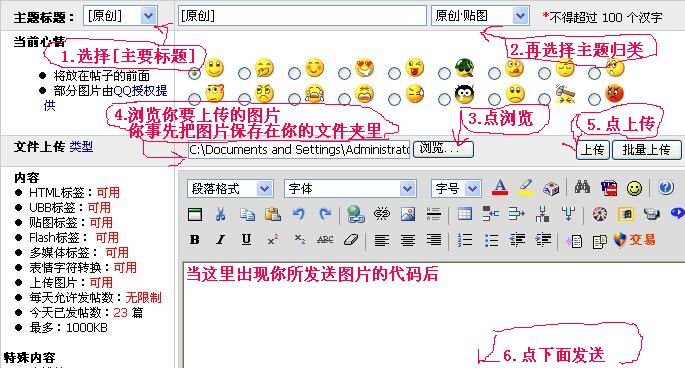
Task: Click the file path input field
Action: coord(299,149)
